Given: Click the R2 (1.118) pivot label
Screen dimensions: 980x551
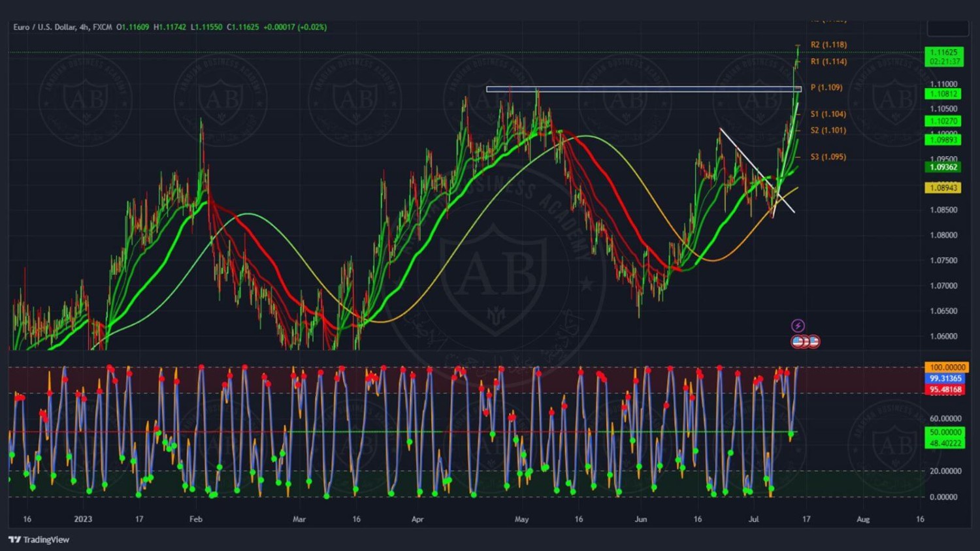Looking at the screenshot, I should click(x=828, y=44).
